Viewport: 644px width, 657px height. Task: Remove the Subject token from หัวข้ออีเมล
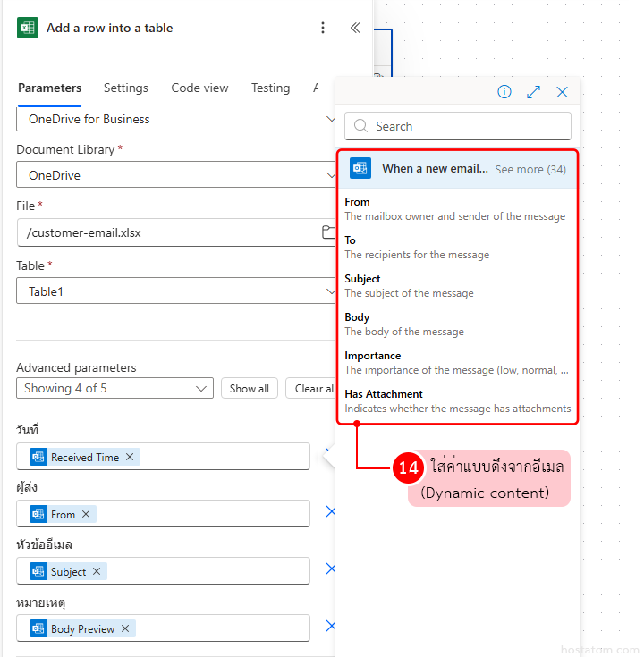tap(97, 571)
